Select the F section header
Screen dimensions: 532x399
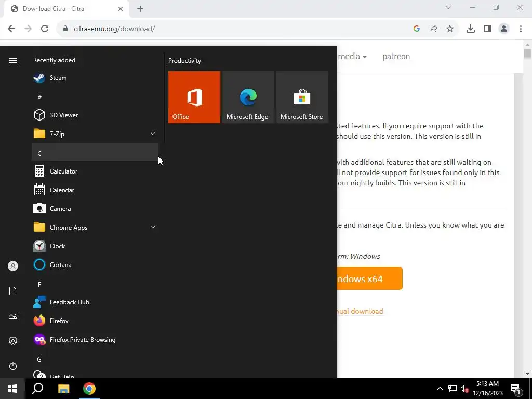coord(95,284)
